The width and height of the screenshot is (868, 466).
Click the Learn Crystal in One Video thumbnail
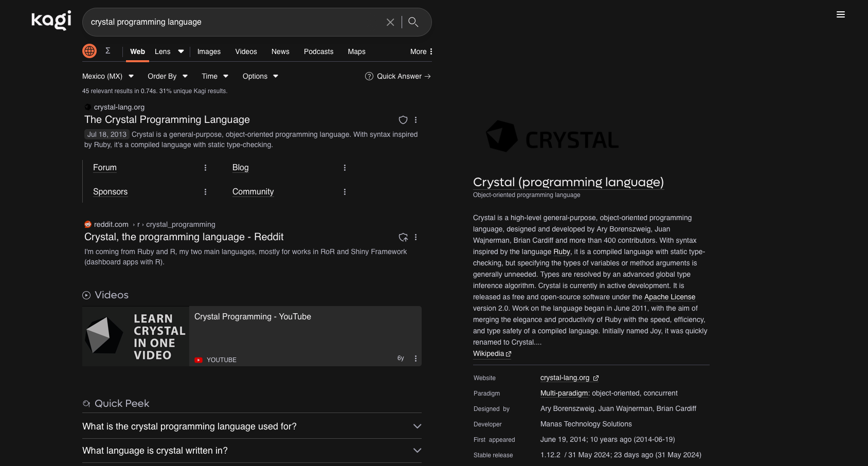136,336
